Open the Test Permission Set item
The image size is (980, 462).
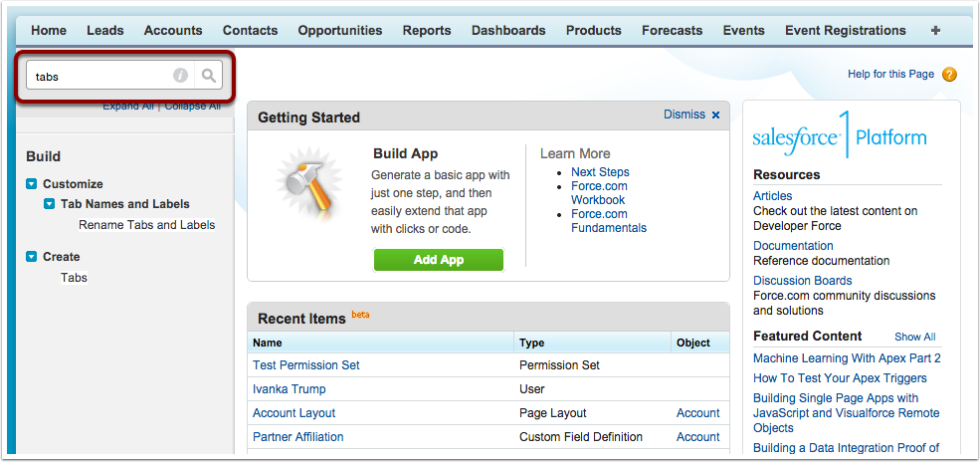[306, 365]
